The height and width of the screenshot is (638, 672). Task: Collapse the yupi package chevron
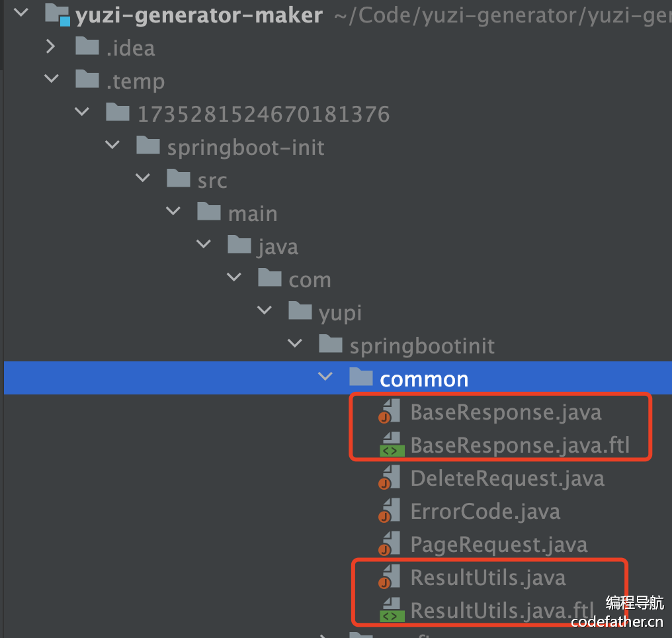pos(264,311)
